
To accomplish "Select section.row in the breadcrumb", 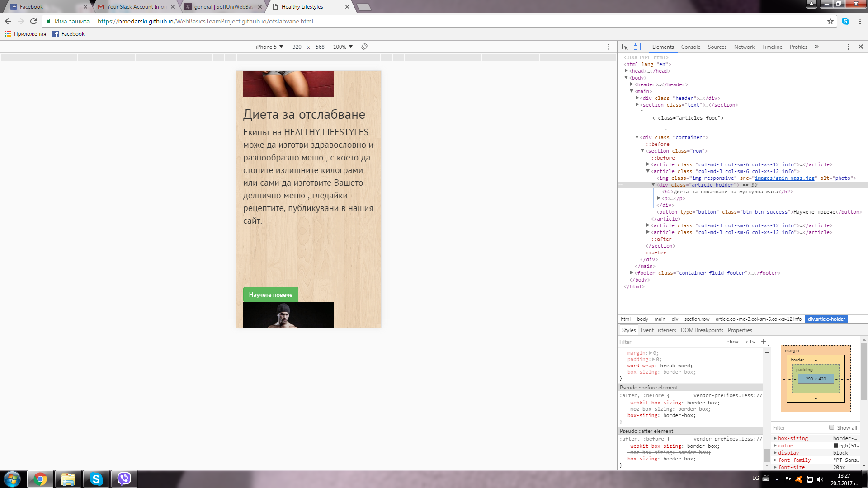I will point(697,319).
